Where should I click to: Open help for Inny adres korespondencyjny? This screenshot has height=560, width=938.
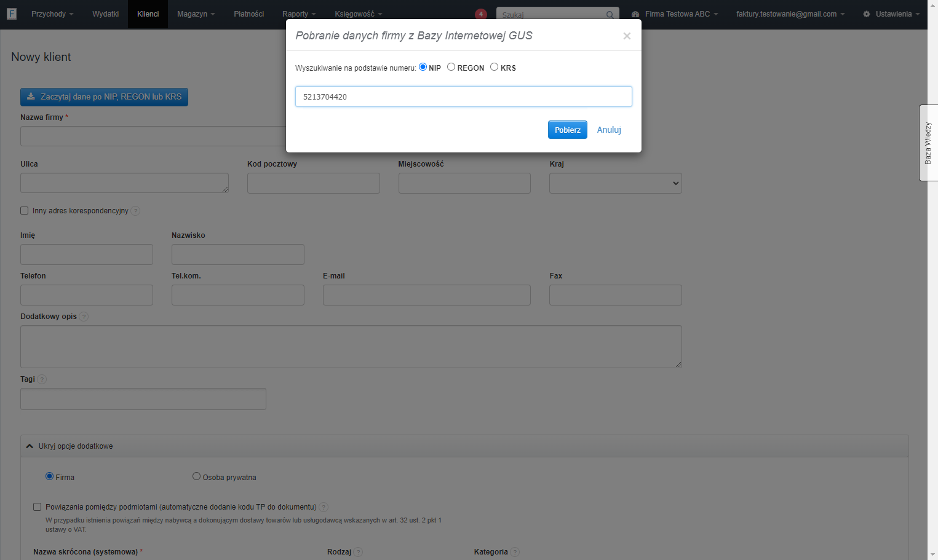click(x=135, y=211)
